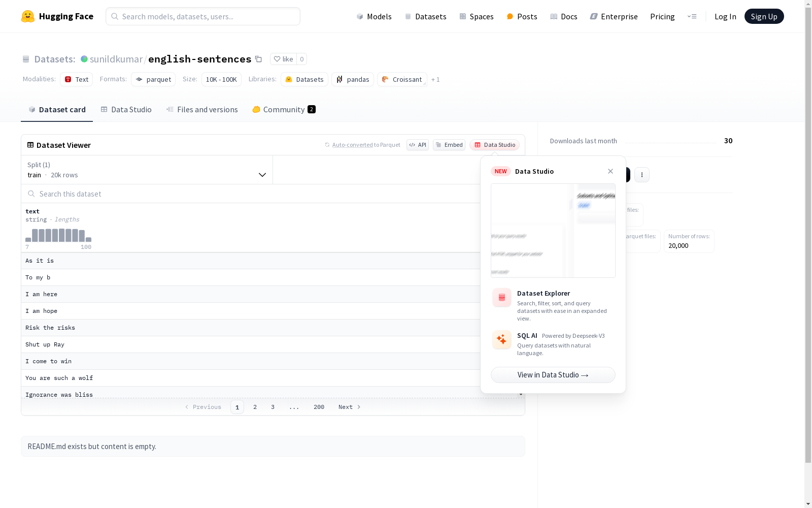Click the Dataset Explorer heading

click(544, 293)
